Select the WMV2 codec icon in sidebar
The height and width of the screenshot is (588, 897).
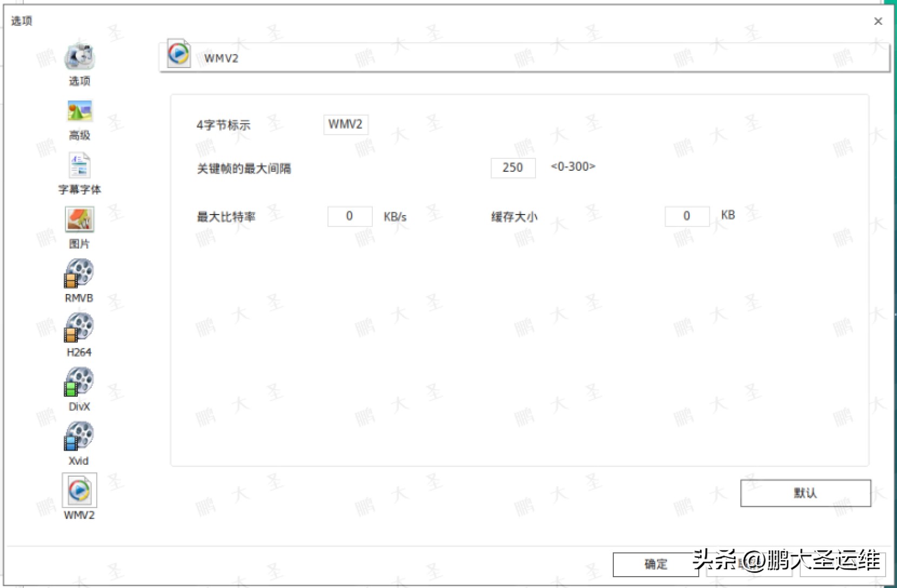tap(79, 491)
